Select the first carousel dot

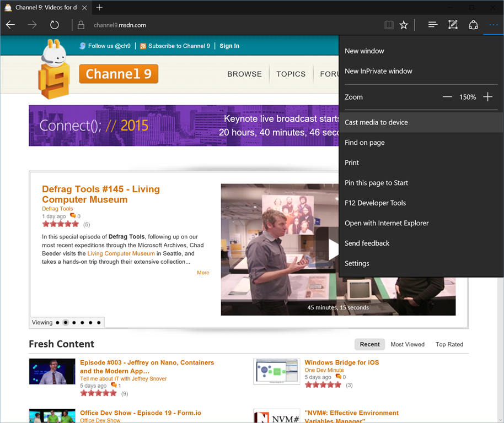[x=57, y=323]
